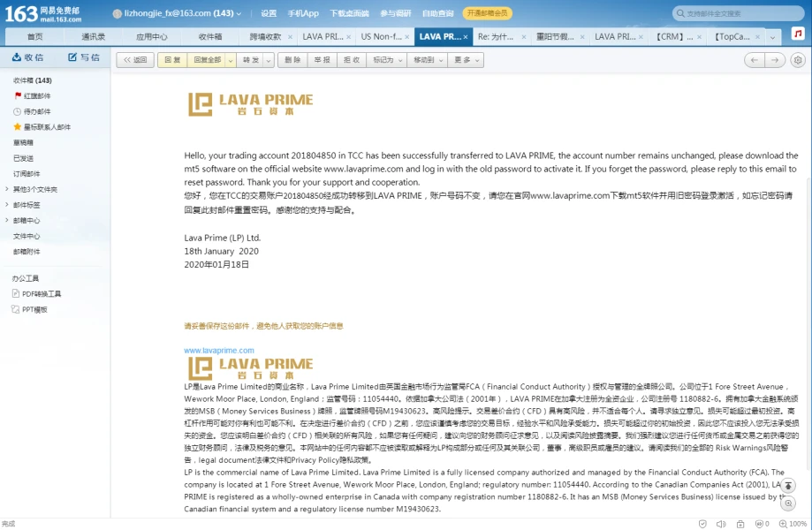Expand the account dropdown next to email address
This screenshot has width=812, height=530.
239,14
